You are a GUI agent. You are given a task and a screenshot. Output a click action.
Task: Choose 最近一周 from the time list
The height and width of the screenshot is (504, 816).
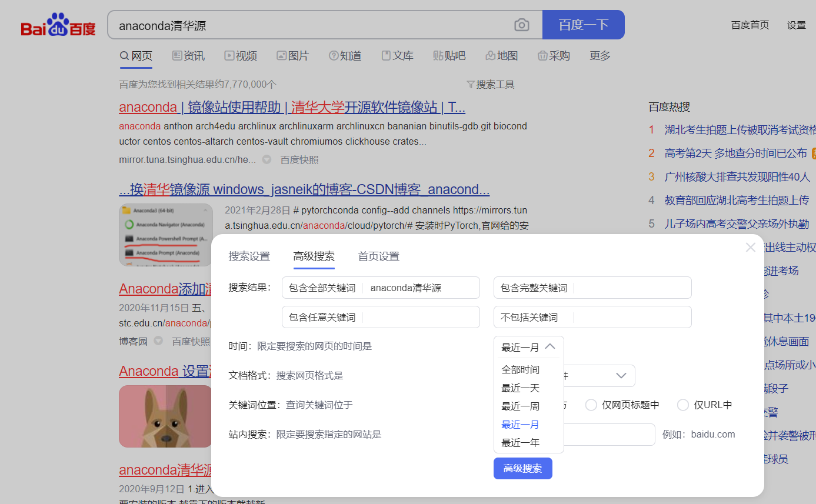[x=521, y=406]
